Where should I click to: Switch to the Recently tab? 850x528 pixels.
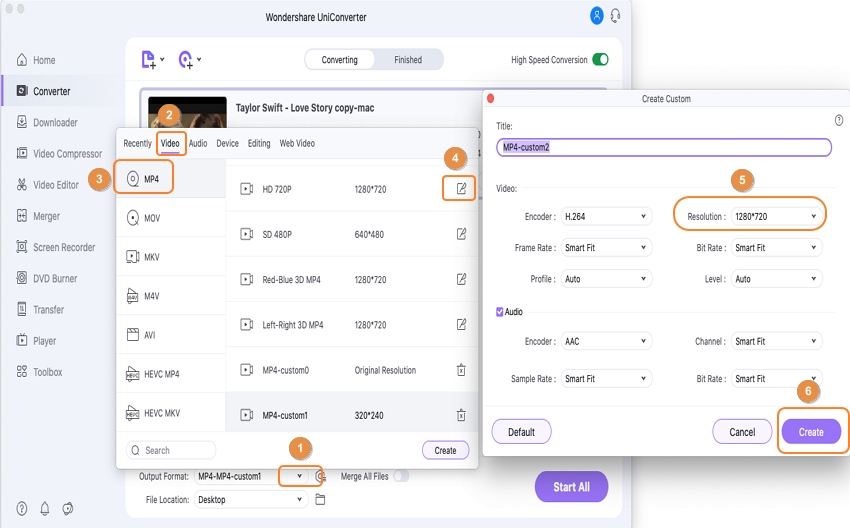(137, 143)
